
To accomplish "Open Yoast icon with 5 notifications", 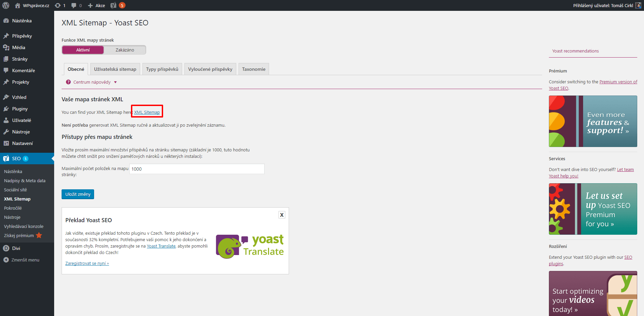I will pyautogui.click(x=118, y=5).
